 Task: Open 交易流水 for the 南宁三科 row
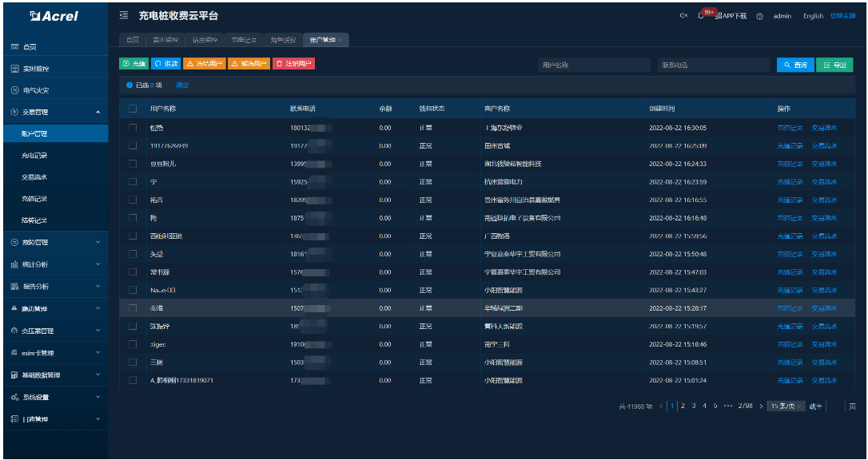point(824,344)
